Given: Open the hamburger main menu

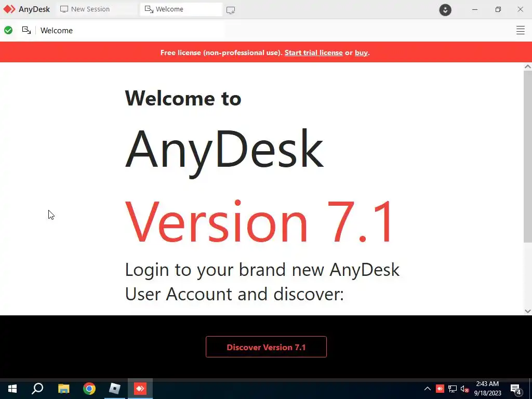Looking at the screenshot, I should pos(521,30).
